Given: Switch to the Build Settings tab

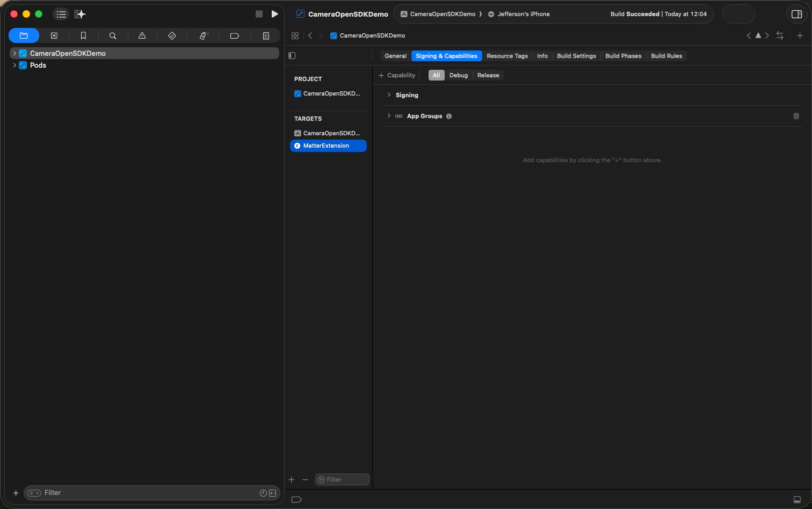Looking at the screenshot, I should [576, 56].
